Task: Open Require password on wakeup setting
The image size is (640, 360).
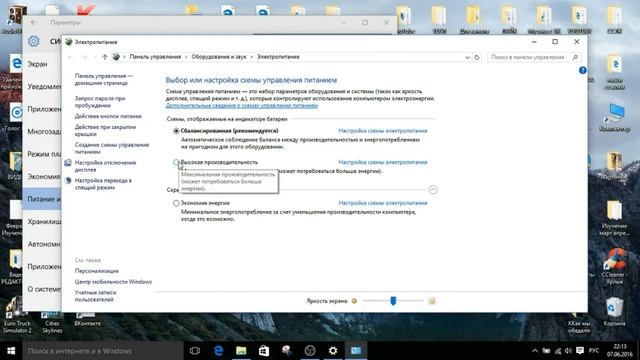Action: (100, 102)
